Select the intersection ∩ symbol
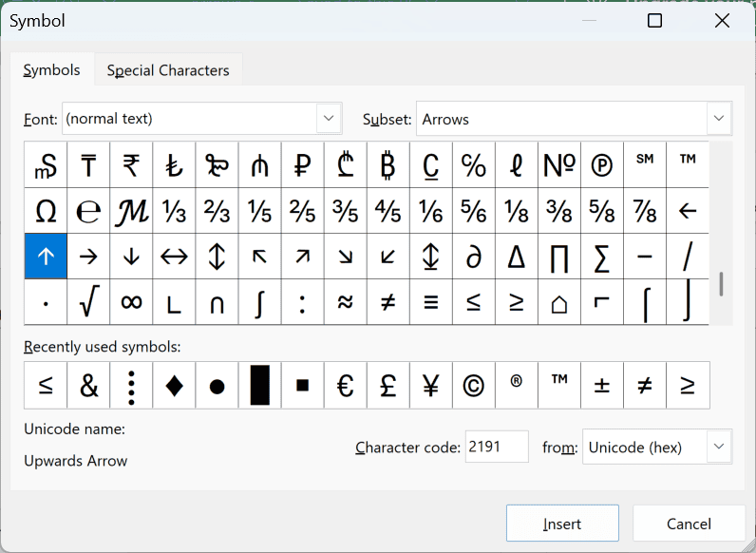Image resolution: width=756 pixels, height=553 pixels. pos(217,301)
